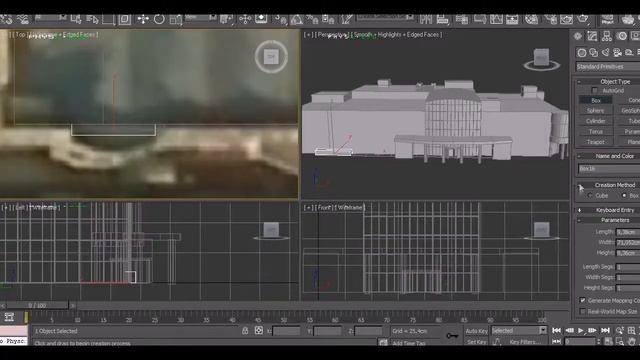Viewport: 640px width, 360px height.
Task: Toggle Set Key mode
Action: (476, 342)
